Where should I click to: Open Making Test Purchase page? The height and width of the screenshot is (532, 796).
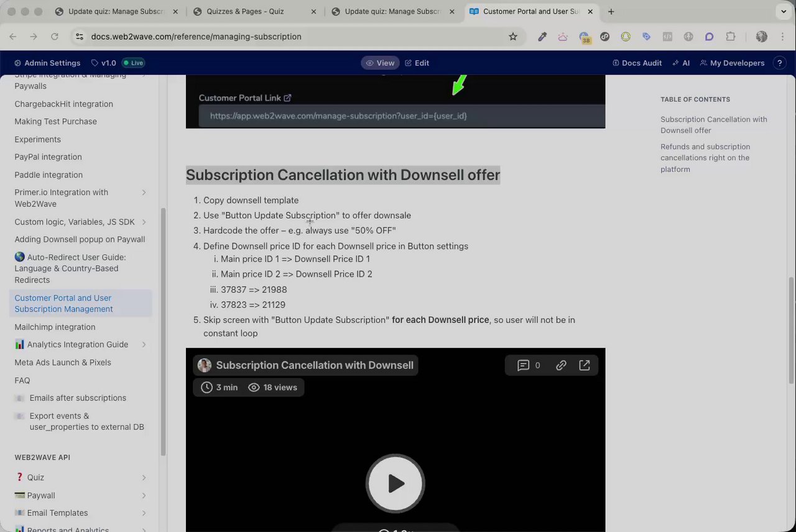(x=55, y=121)
